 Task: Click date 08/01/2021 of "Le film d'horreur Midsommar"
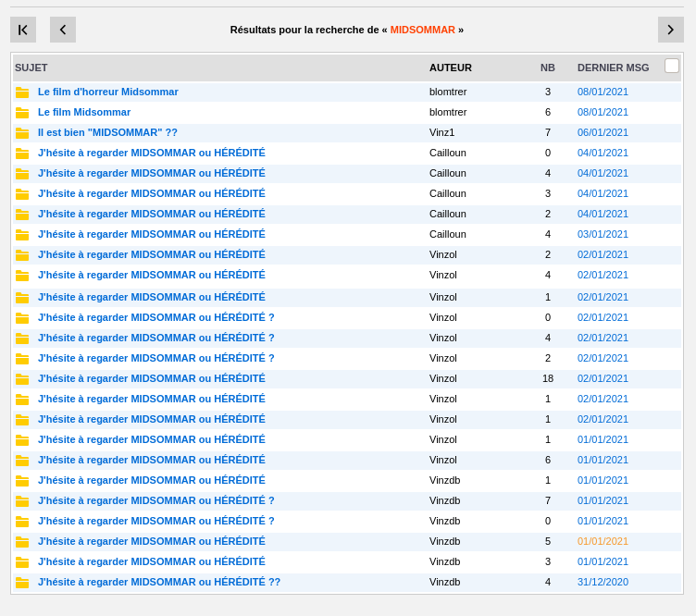pyautogui.click(x=603, y=92)
